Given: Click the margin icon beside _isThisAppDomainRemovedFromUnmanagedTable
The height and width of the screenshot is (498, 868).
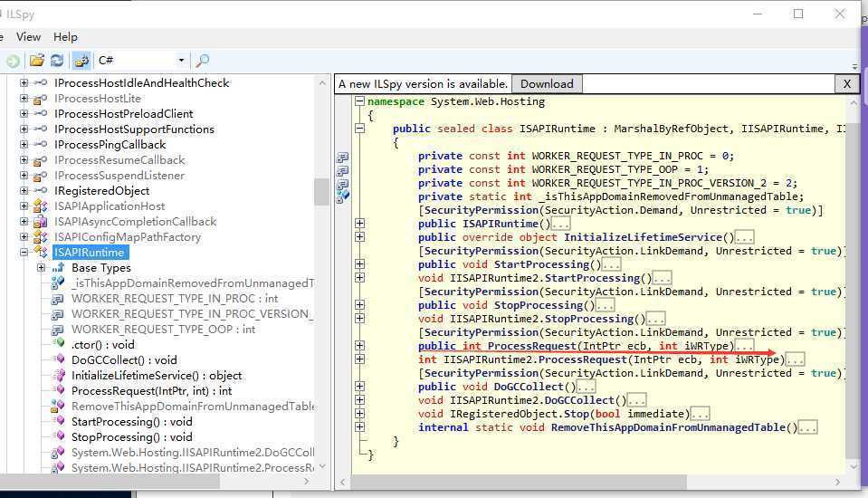Looking at the screenshot, I should click(343, 196).
